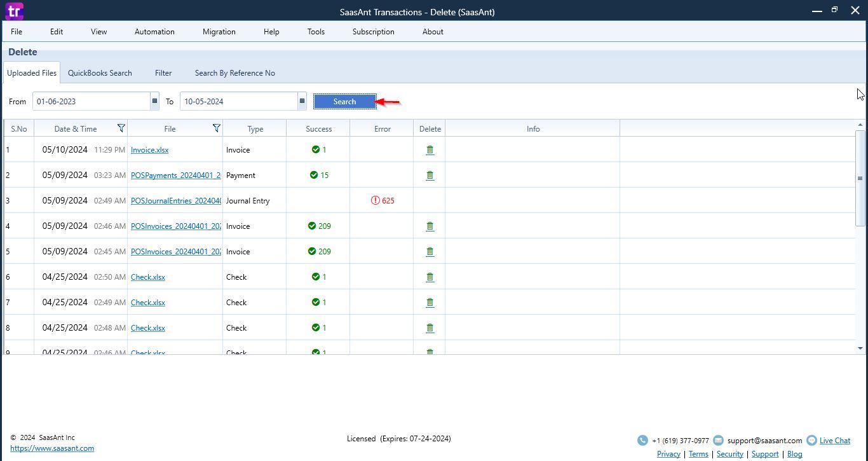This screenshot has height=461, width=868.
Task: Open the Edit menu
Action: click(57, 32)
